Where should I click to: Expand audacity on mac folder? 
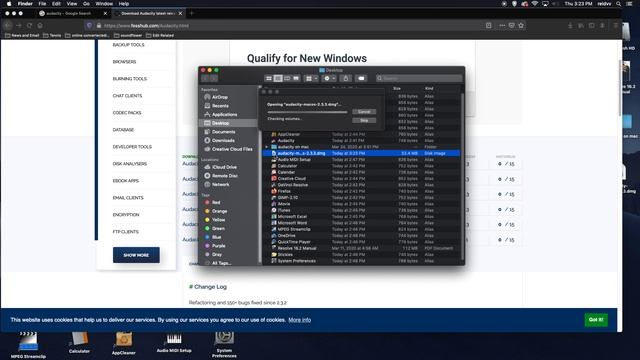(267, 147)
